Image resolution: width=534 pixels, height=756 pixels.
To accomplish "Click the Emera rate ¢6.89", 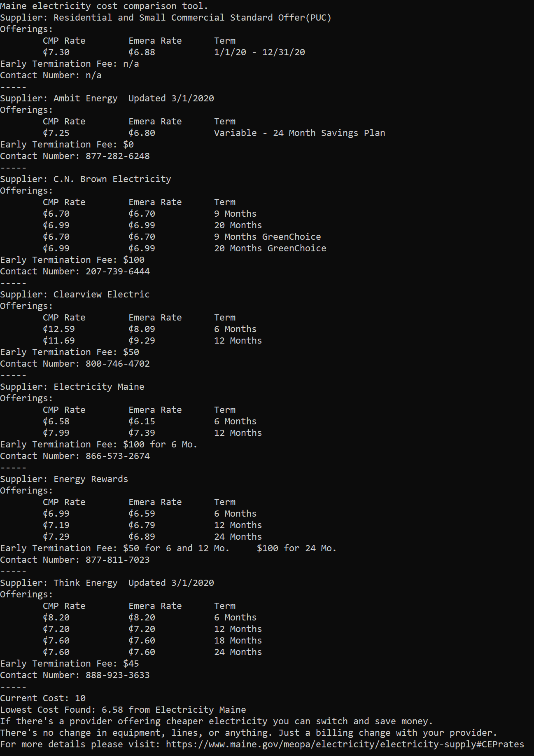I will [x=142, y=537].
